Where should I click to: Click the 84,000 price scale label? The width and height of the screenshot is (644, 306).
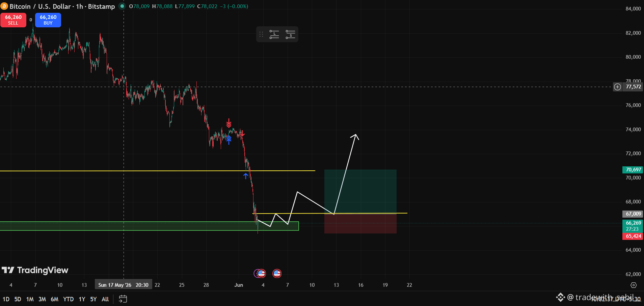[x=633, y=9]
